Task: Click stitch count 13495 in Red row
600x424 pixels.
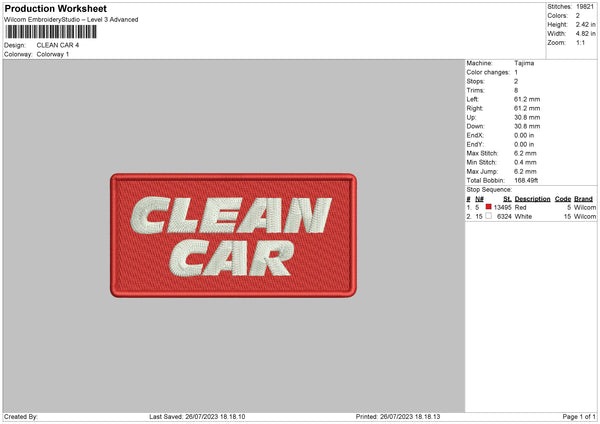Action: [x=502, y=207]
